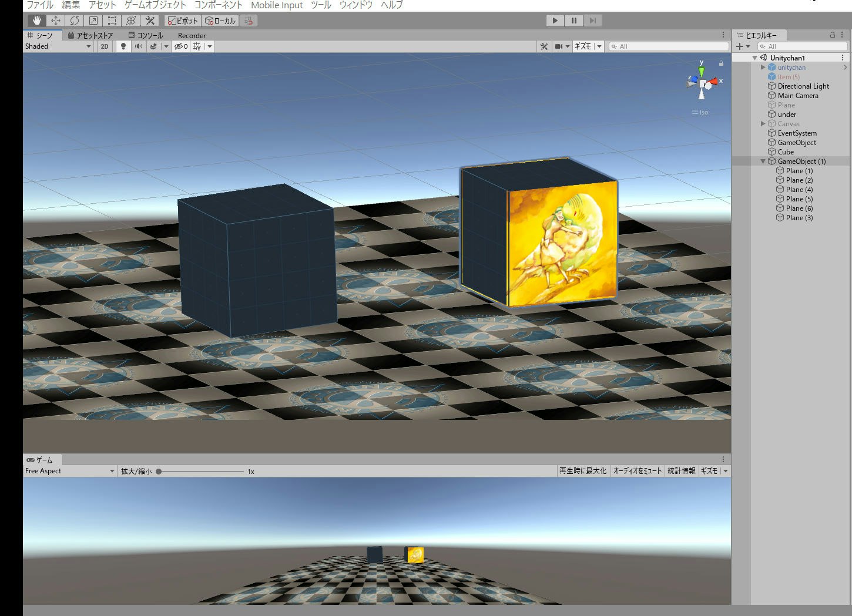Toggle the scene gizmo rotation lock
The width and height of the screenshot is (852, 616).
click(721, 63)
